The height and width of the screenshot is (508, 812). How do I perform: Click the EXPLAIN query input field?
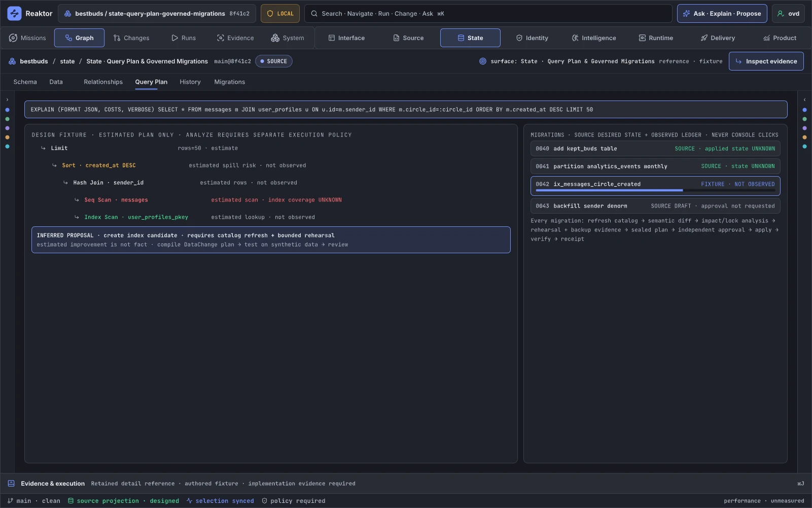pyautogui.click(x=406, y=110)
